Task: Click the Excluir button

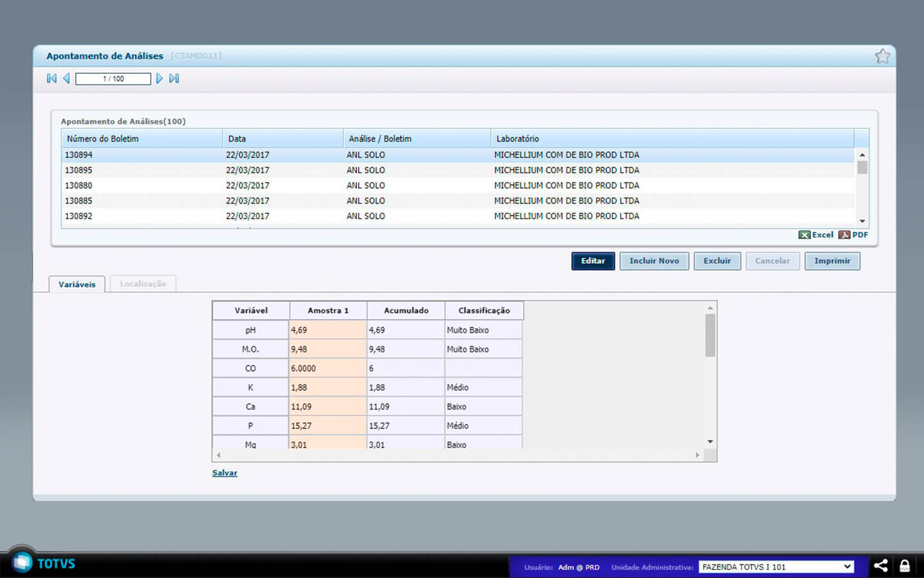Action: (x=717, y=261)
